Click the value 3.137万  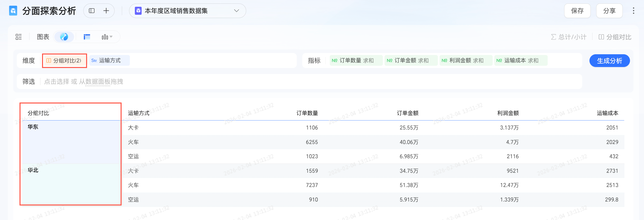(x=509, y=128)
